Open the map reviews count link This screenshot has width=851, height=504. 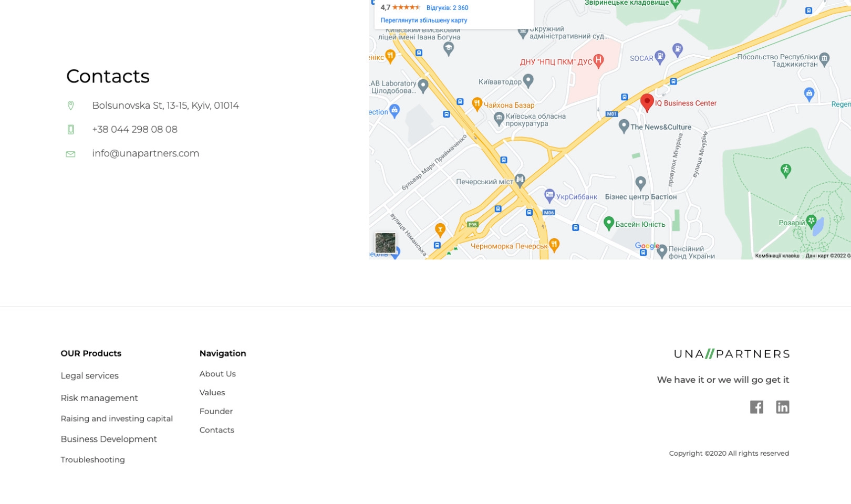[x=447, y=8]
